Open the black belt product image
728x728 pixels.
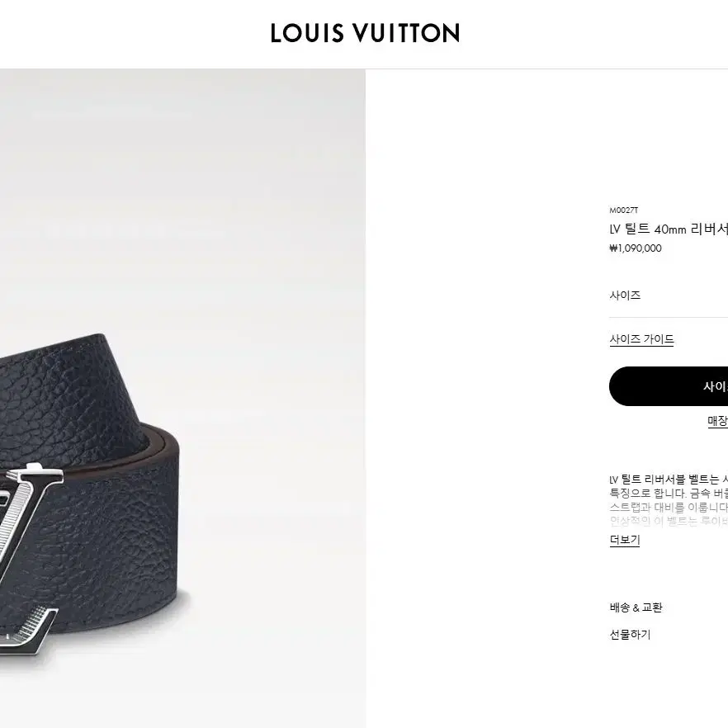click(x=182, y=399)
